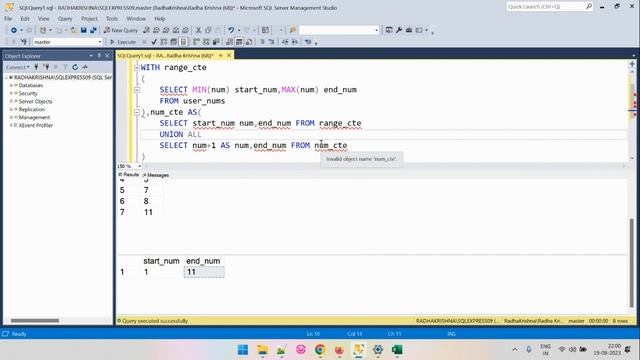Expand the Server Objects node
Screen dimensions: 640x360
11,101
